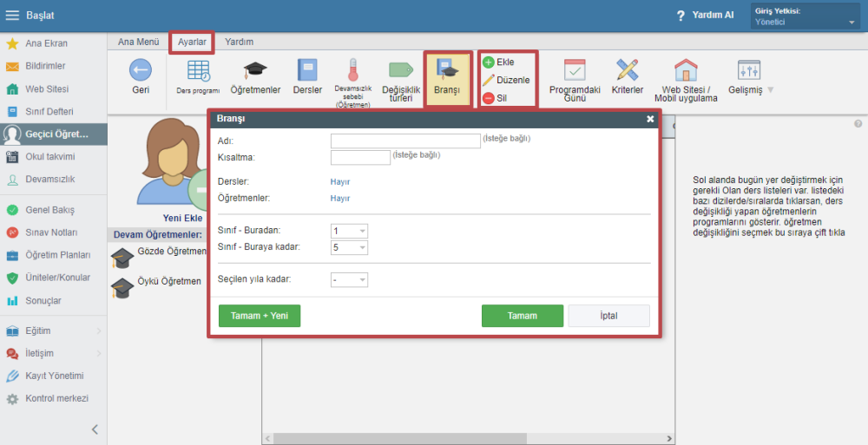This screenshot has width=868, height=445.
Task: Open Kriterler toolbar icon
Action: tap(628, 77)
